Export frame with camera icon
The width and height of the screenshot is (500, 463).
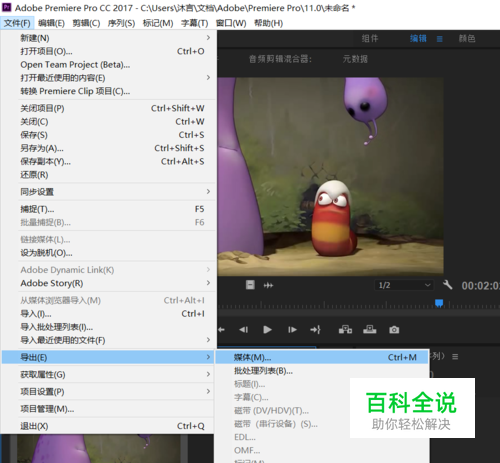click(394, 330)
